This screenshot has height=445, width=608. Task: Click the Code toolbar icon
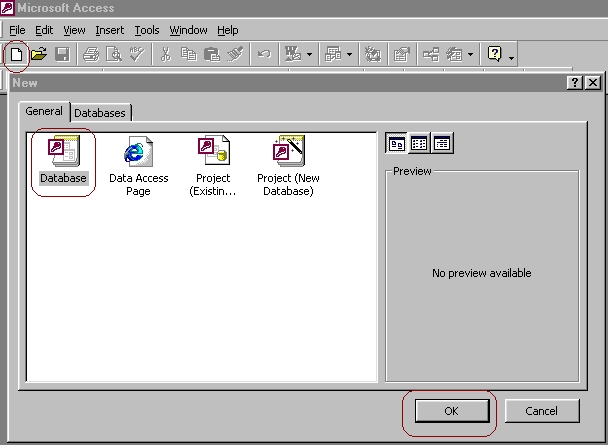tap(373, 54)
